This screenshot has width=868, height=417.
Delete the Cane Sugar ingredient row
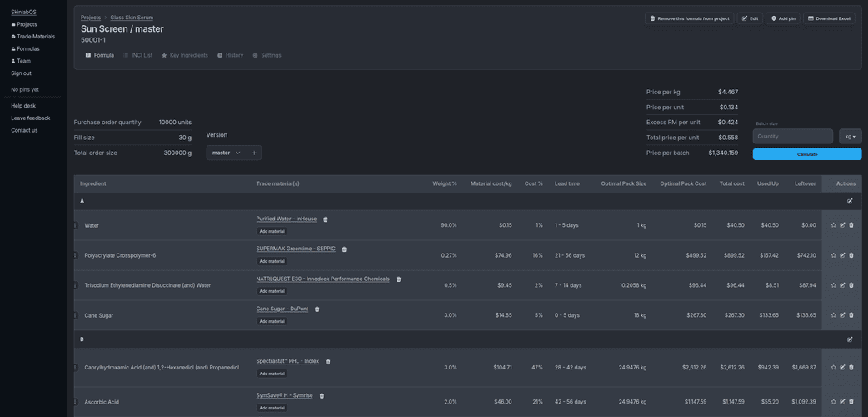click(x=851, y=315)
